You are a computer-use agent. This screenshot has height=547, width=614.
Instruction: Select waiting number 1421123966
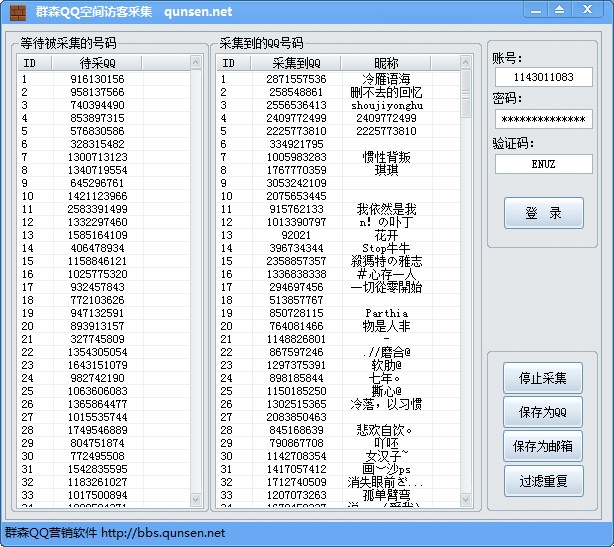point(97,196)
